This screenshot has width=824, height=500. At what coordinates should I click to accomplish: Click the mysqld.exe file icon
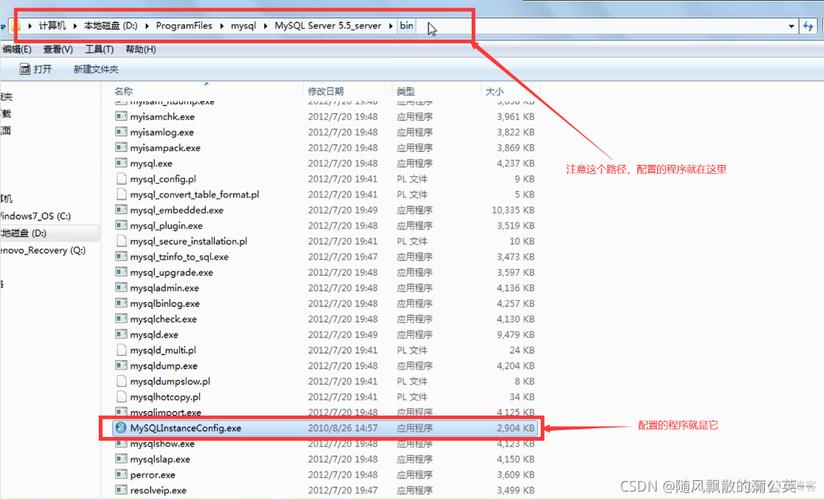point(121,334)
